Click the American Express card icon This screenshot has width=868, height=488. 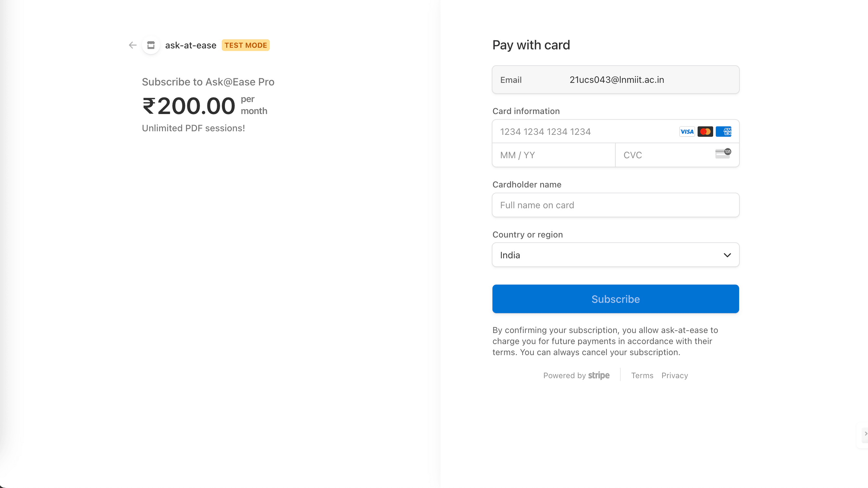pos(724,132)
